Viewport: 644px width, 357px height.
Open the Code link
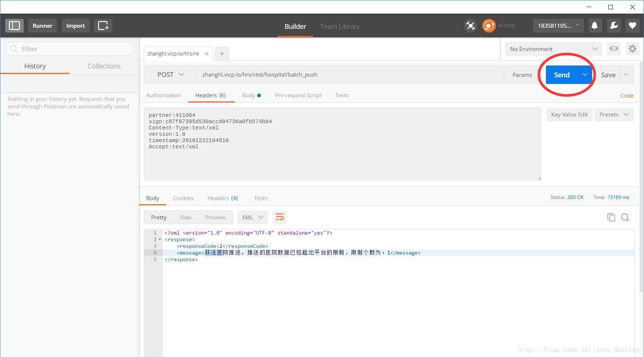pyautogui.click(x=627, y=95)
